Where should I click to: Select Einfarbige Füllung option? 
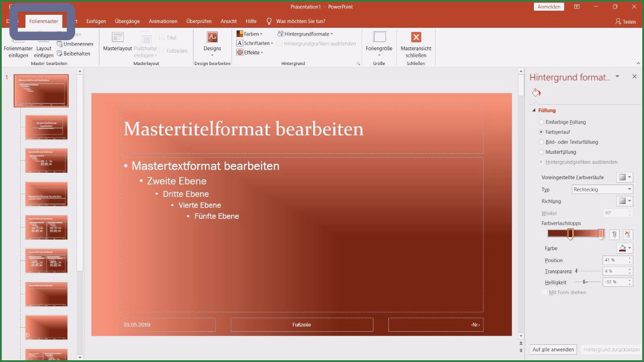pyautogui.click(x=541, y=122)
